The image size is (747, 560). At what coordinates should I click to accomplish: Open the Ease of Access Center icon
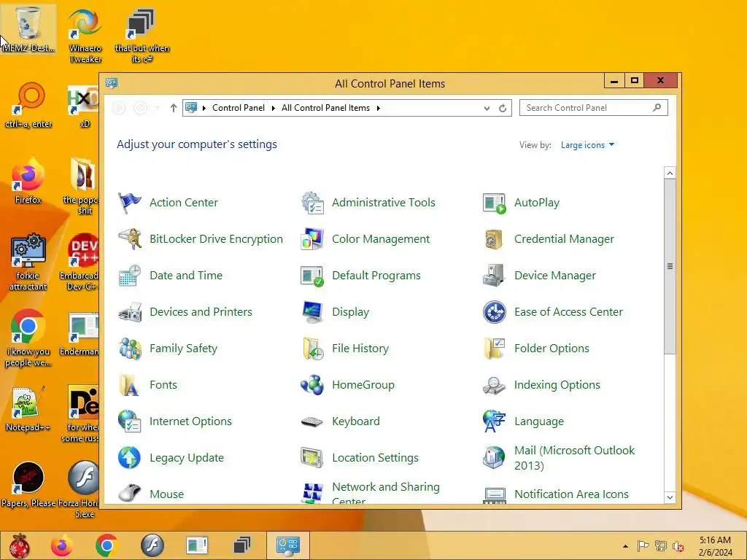(495, 312)
